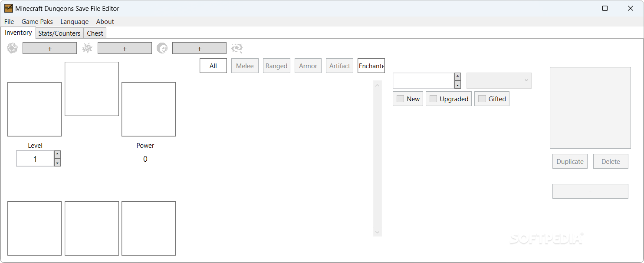Open the Game Paks menu
This screenshot has height=263, width=644.
coord(37,22)
